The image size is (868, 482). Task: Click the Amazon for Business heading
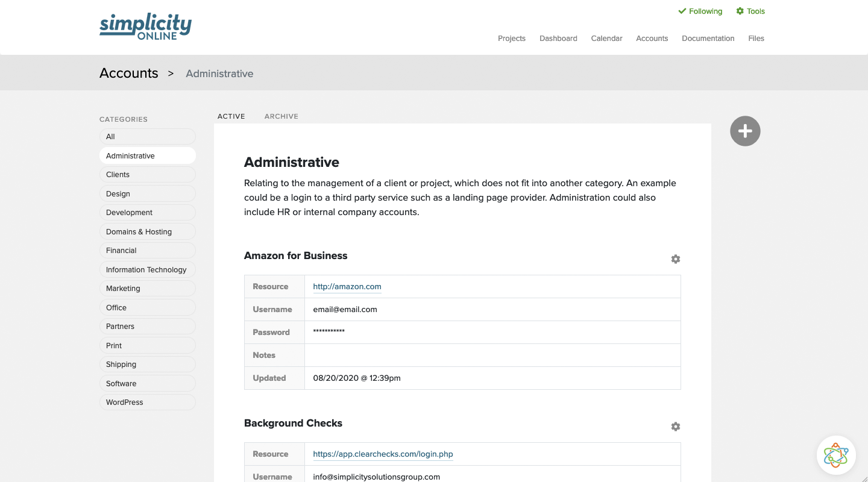[295, 255]
